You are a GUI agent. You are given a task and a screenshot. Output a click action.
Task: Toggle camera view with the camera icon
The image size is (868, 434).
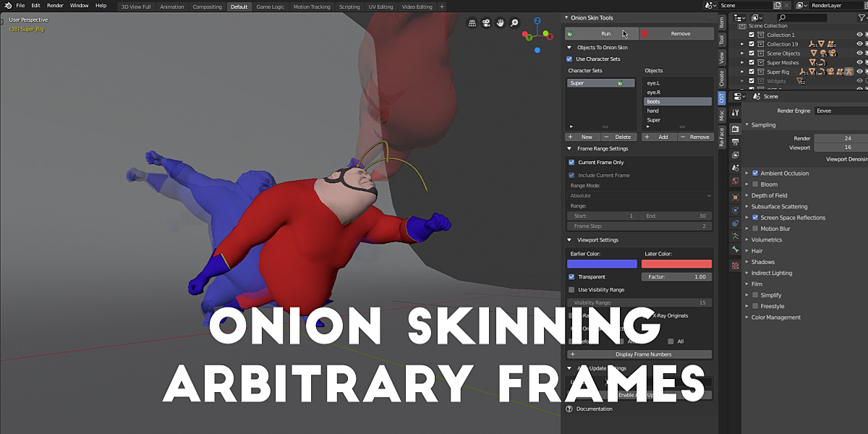coord(486,22)
